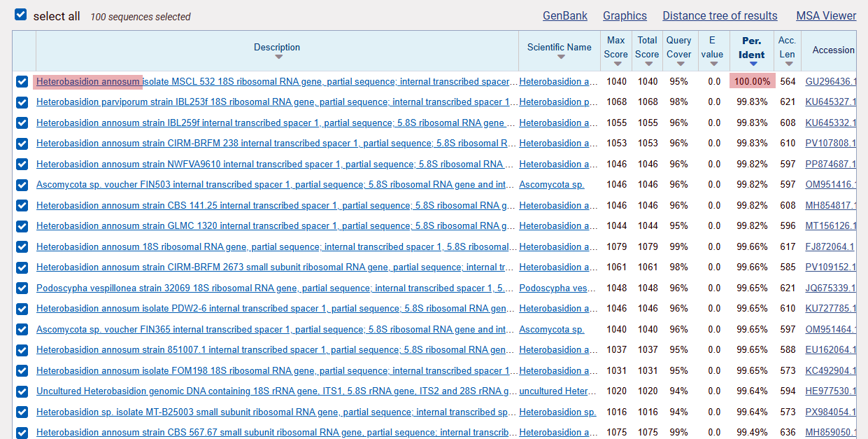
Task: Deselect the CIRM-BRFM 238 row checkbox
Action: pos(22,144)
